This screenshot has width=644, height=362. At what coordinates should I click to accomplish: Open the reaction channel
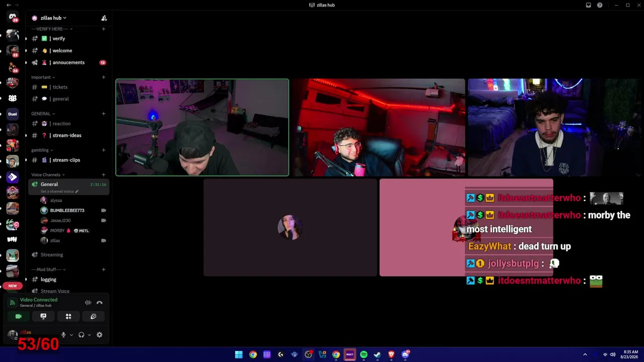pos(69,124)
